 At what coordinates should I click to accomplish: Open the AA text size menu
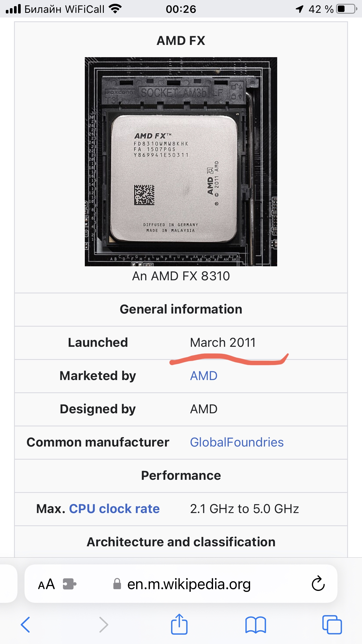point(46,584)
